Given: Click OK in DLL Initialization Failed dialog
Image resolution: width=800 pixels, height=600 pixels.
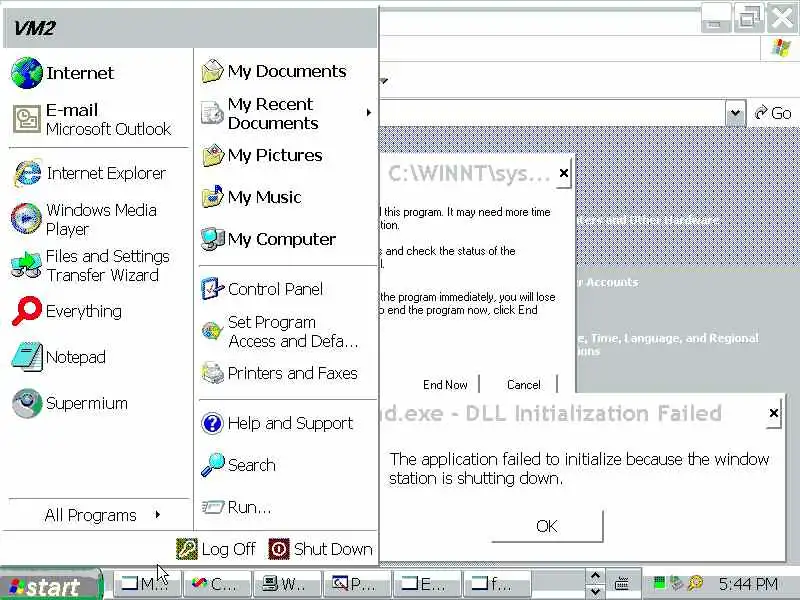Looking at the screenshot, I should 547,526.
